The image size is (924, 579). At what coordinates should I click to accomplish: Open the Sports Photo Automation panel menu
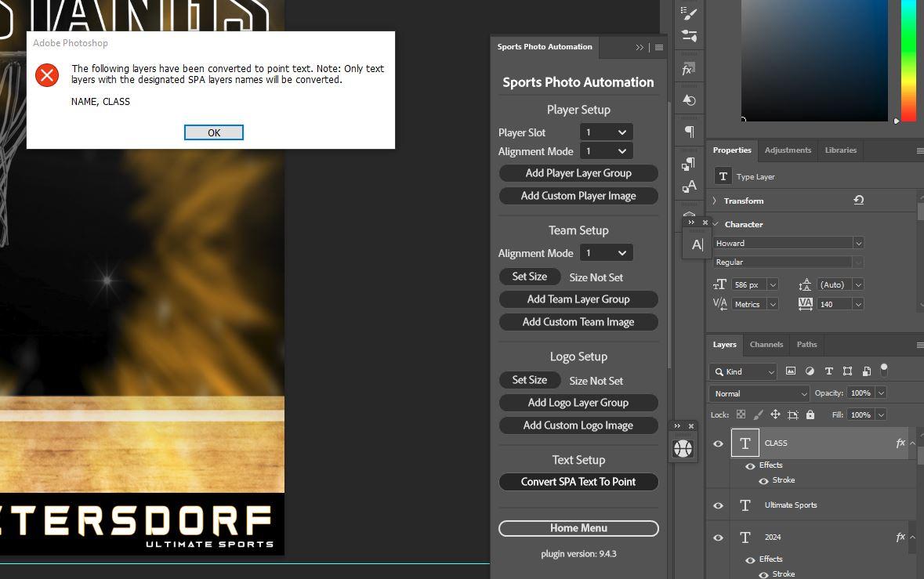pyautogui.click(x=659, y=47)
